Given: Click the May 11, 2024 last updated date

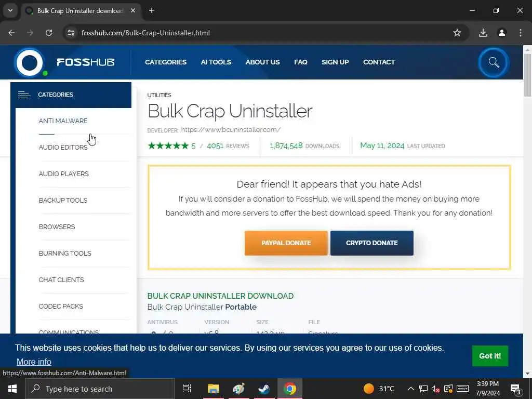Looking at the screenshot, I should 382,146.
